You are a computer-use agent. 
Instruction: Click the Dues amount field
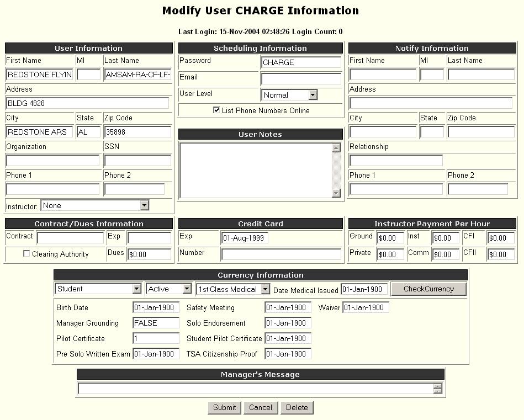click(x=149, y=254)
